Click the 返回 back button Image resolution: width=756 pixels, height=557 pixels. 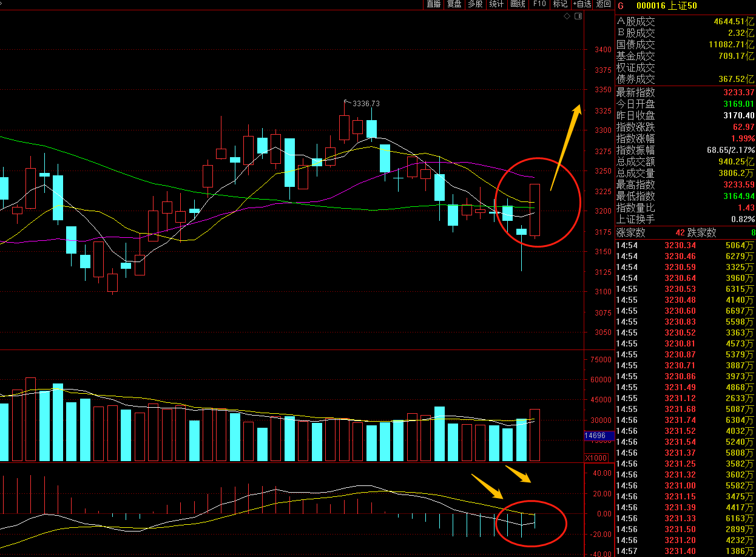[x=603, y=4]
